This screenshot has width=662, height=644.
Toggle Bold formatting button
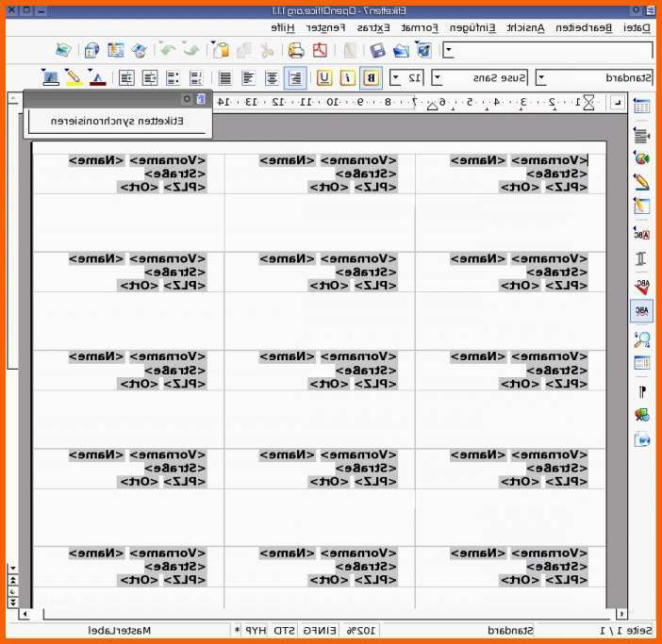371,78
